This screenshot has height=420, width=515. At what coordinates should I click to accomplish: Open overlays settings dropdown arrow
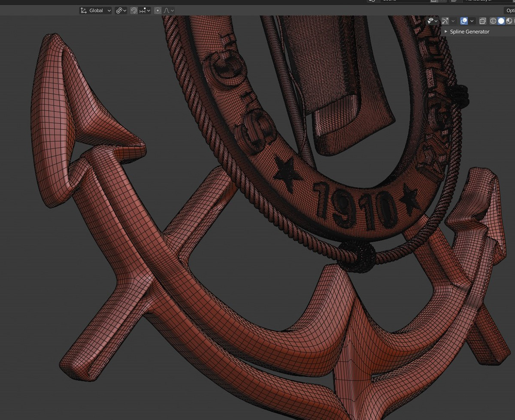pyautogui.click(x=472, y=21)
